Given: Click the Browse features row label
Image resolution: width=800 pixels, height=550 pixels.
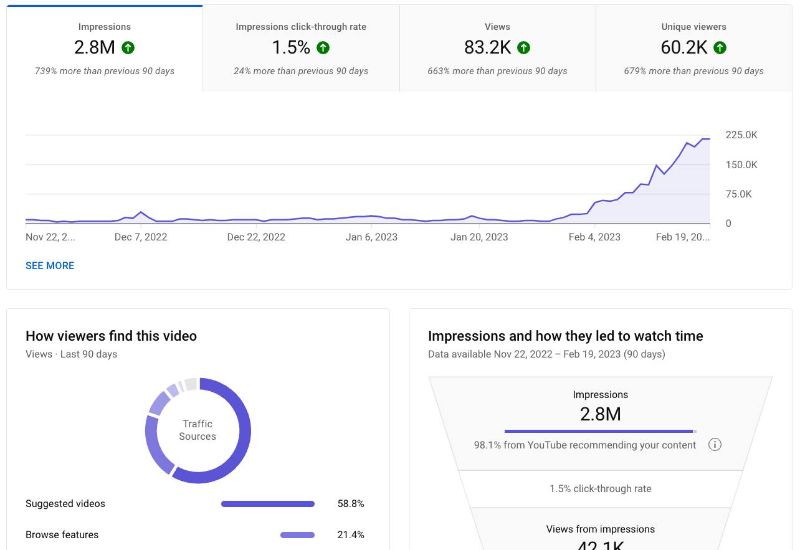Looking at the screenshot, I should (62, 535).
